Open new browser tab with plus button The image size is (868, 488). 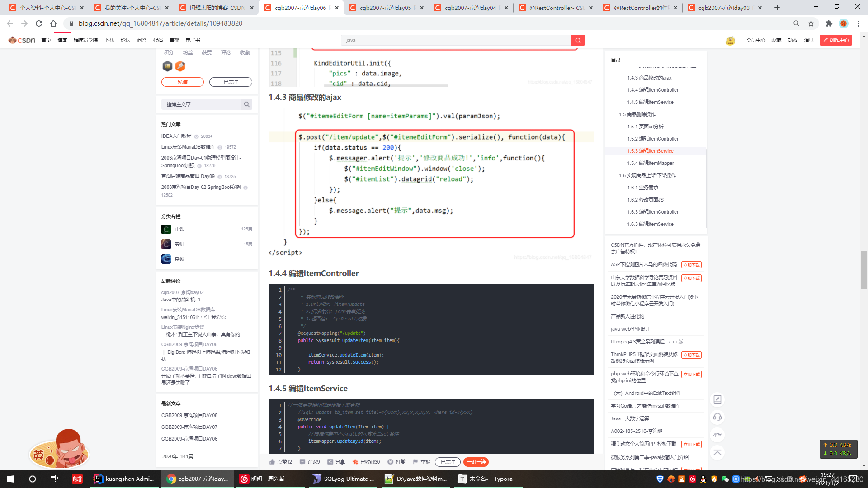pos(777,8)
